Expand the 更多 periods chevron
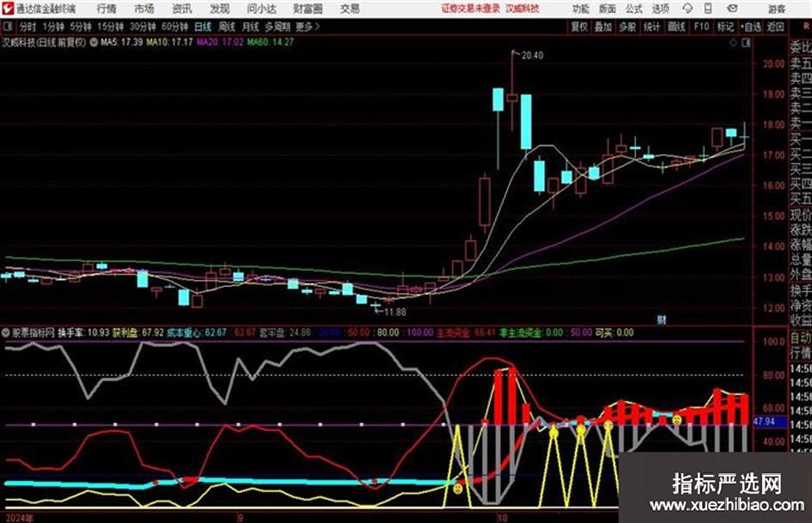 [x=308, y=27]
